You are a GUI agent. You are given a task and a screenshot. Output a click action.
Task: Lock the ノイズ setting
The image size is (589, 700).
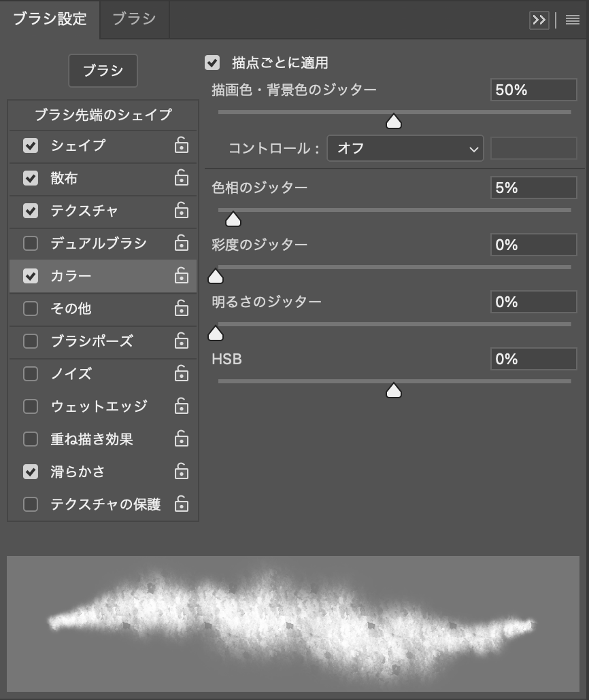181,374
